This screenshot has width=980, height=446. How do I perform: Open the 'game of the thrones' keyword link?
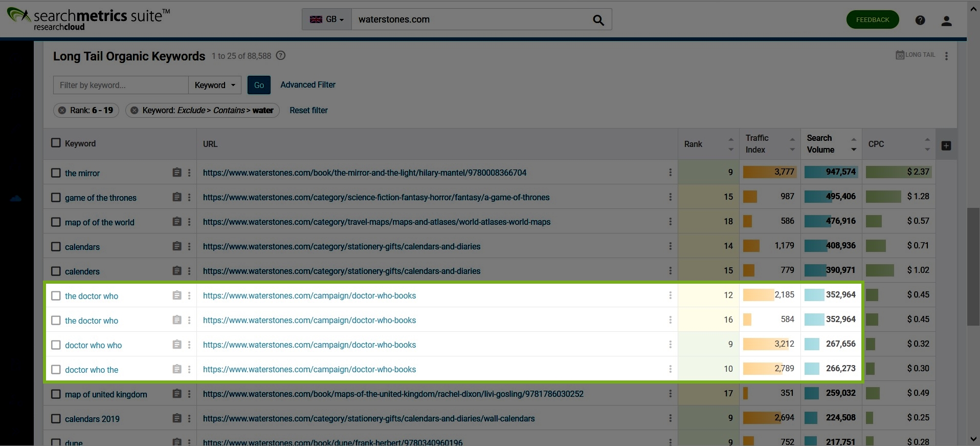(x=101, y=198)
